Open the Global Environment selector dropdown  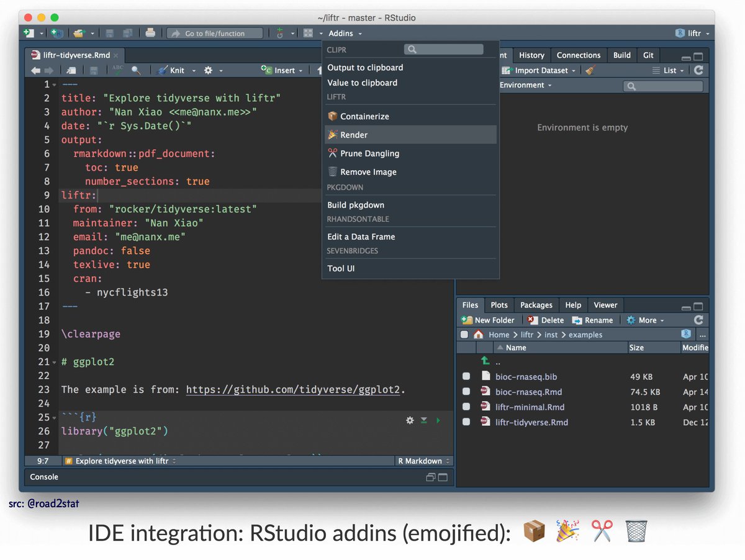525,85
